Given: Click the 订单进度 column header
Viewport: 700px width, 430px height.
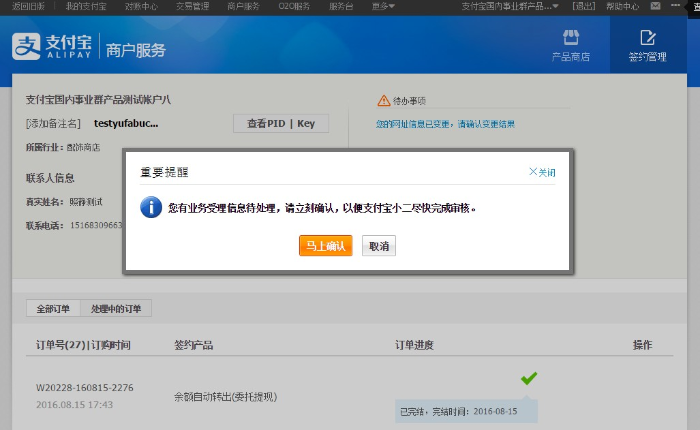Looking at the screenshot, I should tap(414, 345).
